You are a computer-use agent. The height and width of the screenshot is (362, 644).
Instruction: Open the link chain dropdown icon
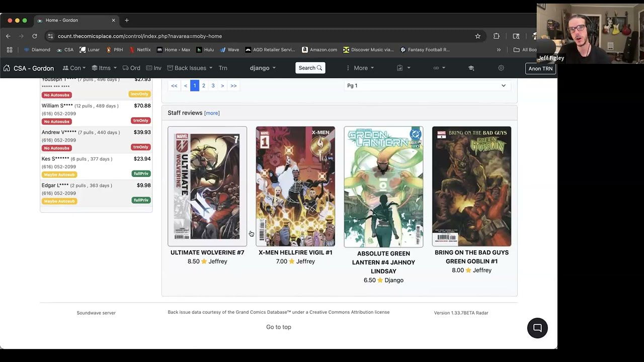[x=439, y=68]
